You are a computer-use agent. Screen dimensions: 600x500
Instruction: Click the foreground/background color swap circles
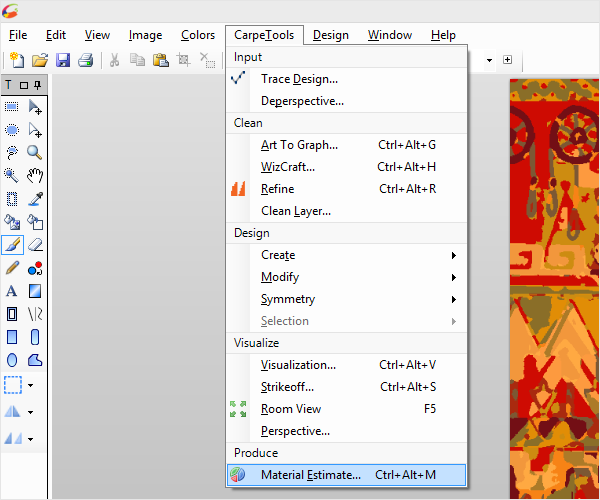[35, 268]
